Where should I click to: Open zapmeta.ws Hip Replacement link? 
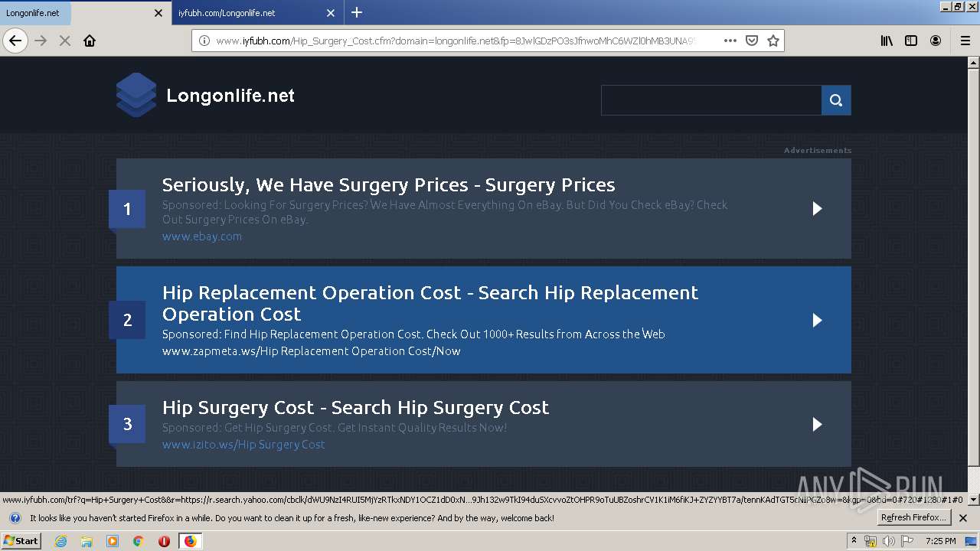[312, 351]
